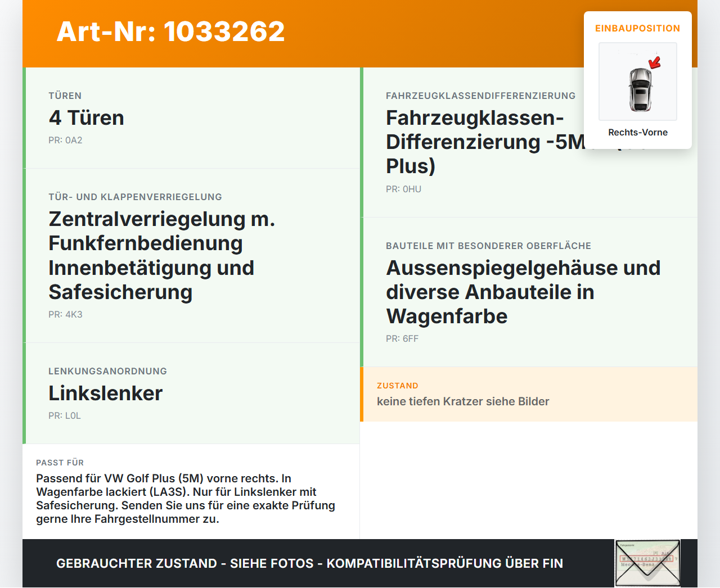Click 'PR: 0A2' code

coord(65,140)
